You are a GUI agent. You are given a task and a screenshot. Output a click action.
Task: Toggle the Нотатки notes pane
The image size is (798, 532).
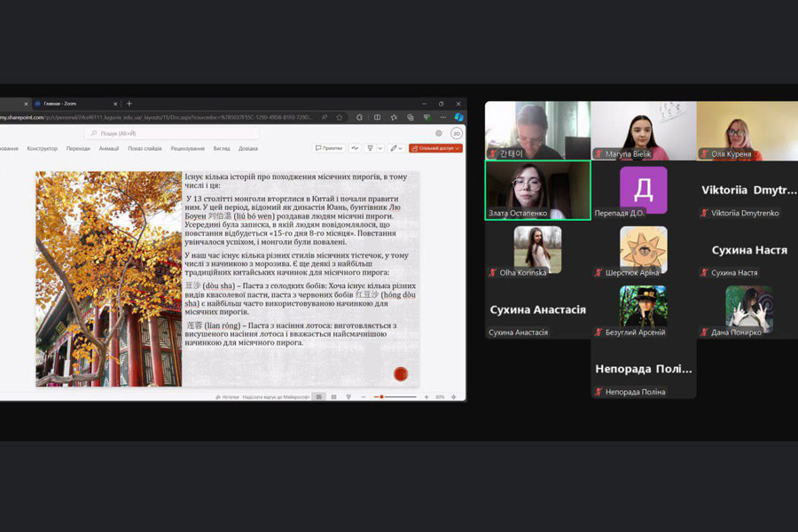[227, 397]
